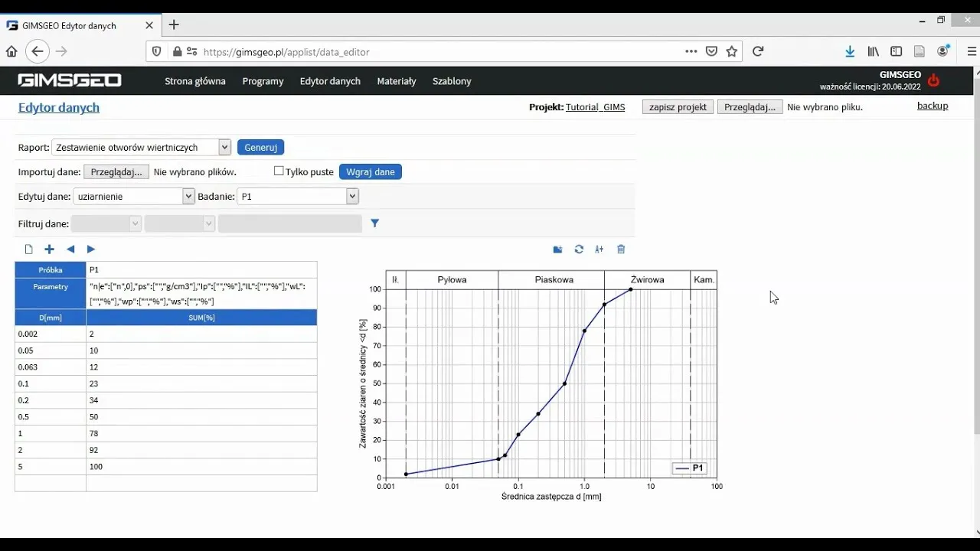Add a new record with the plus icon
The width and height of the screenshot is (980, 551).
[x=50, y=249]
